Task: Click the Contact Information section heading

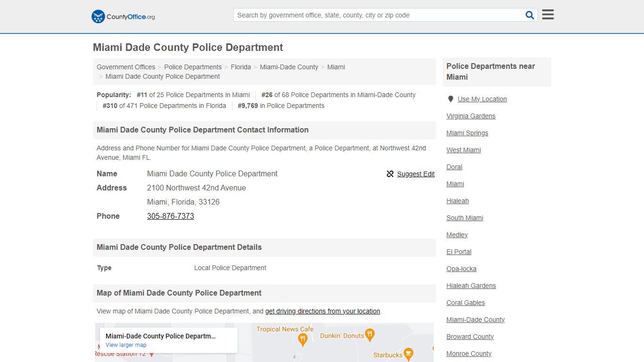Action: pyautogui.click(x=203, y=130)
